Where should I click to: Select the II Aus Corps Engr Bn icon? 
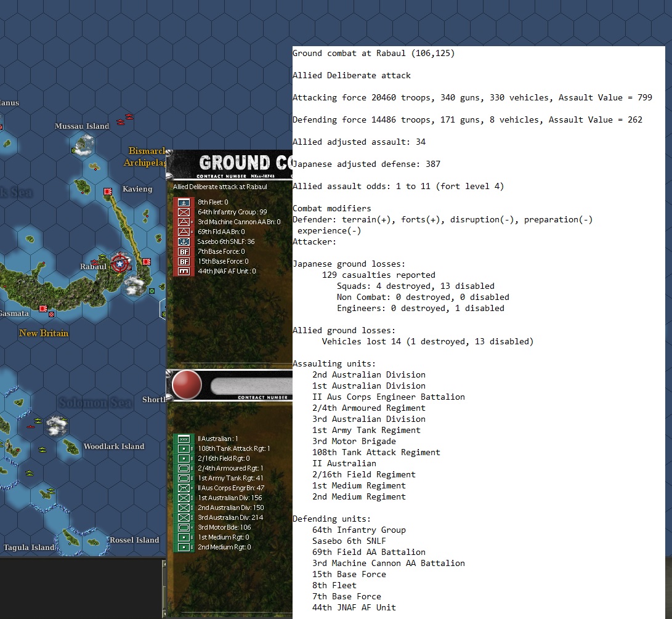tap(184, 488)
